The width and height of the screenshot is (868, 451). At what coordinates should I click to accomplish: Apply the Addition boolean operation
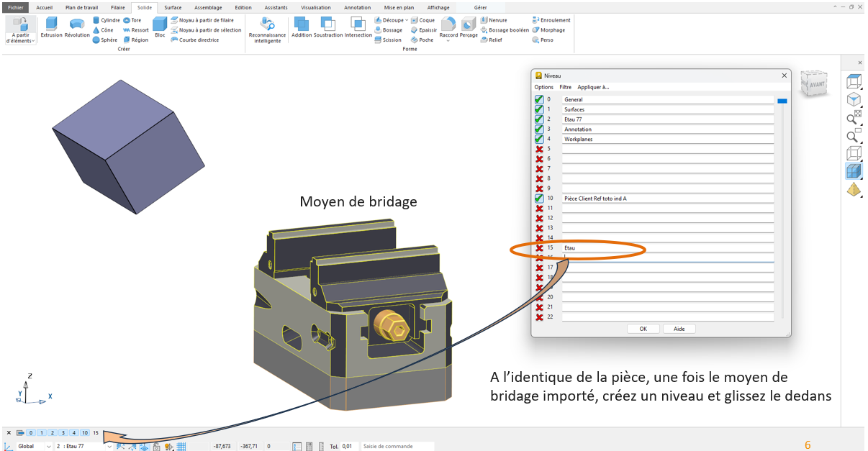coord(302,28)
